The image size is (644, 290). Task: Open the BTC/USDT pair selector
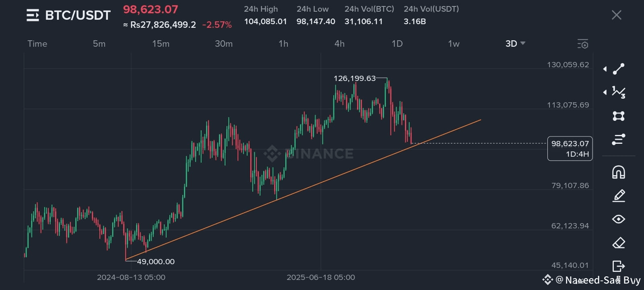[78, 15]
